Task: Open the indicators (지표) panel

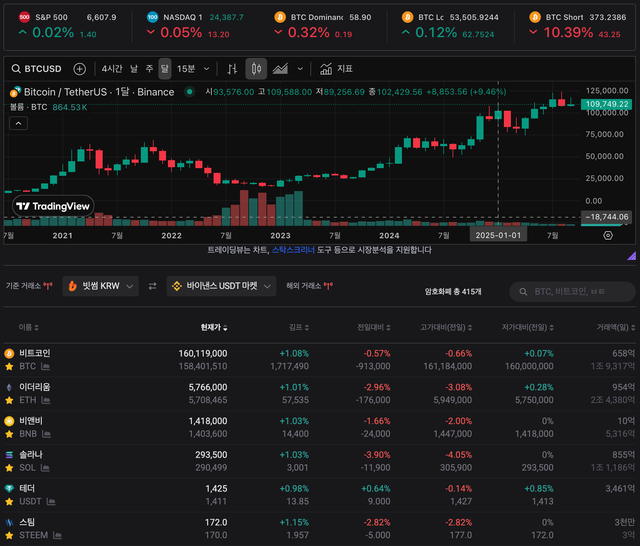Action: 337,69
